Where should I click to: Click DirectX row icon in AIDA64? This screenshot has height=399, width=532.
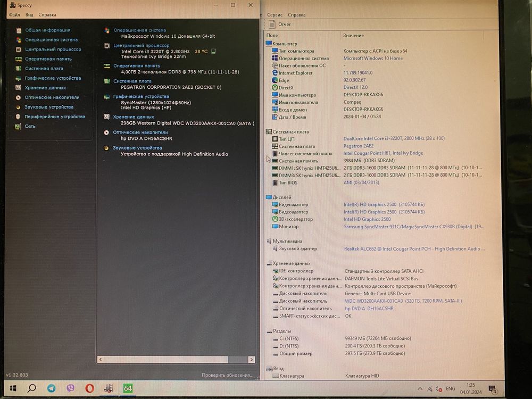pos(275,88)
